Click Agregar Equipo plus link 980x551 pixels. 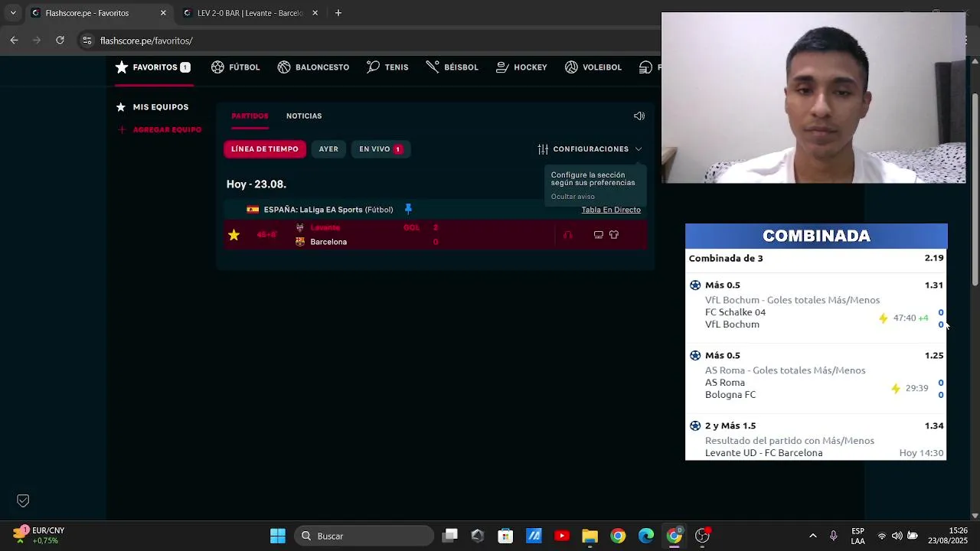[159, 130]
